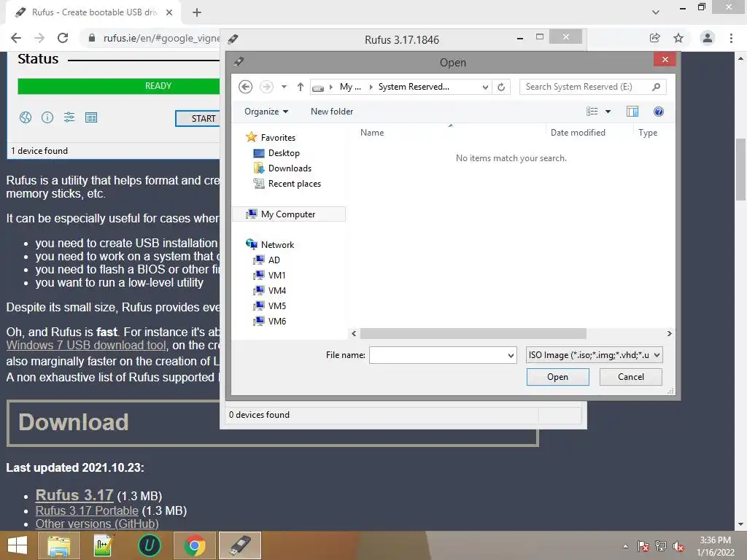This screenshot has width=747, height=560.
Task: Share this page from Chrome toolbar
Action: point(654,38)
